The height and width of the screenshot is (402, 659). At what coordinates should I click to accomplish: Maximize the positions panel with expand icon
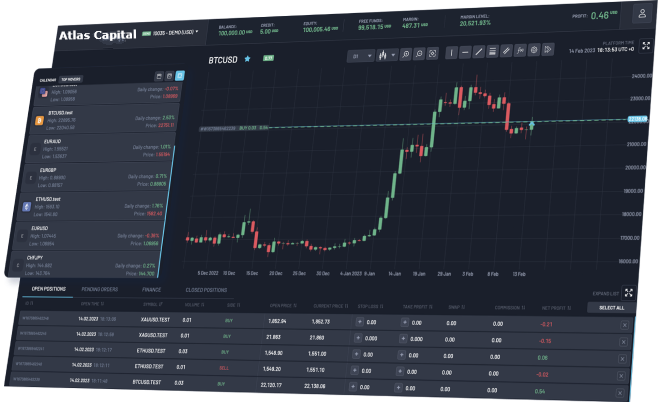click(629, 293)
